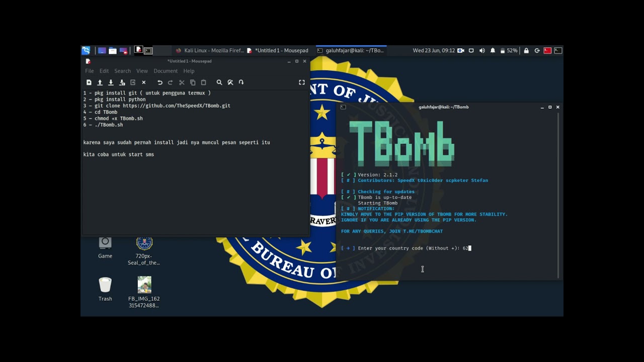Copy selection with toolbar icon
This screenshot has width=644, height=362.
[193, 82]
